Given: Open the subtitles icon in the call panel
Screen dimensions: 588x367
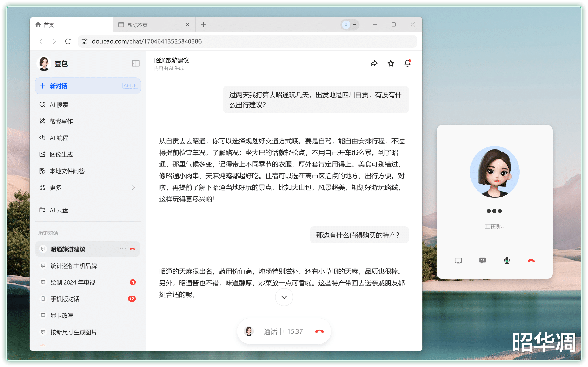Looking at the screenshot, I should point(482,261).
